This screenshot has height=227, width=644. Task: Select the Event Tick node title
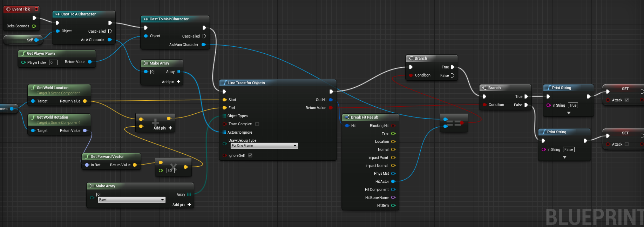click(x=21, y=9)
